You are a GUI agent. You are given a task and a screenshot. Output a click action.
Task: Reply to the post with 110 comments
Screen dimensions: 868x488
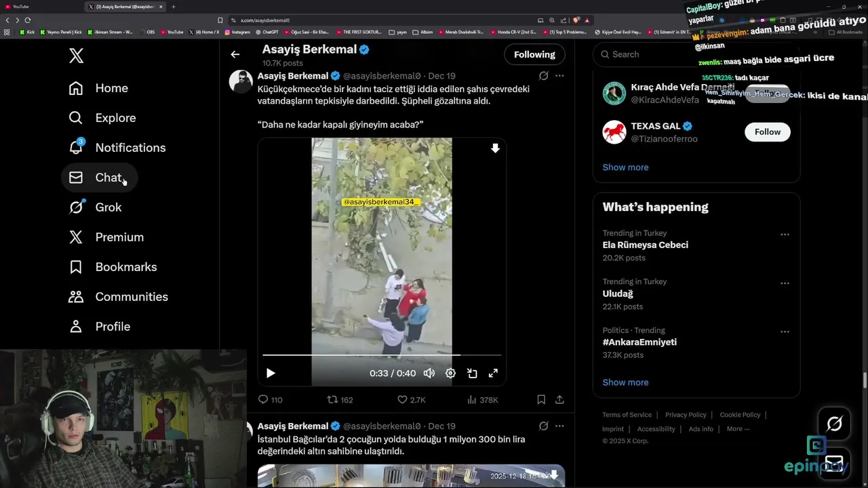tap(270, 400)
